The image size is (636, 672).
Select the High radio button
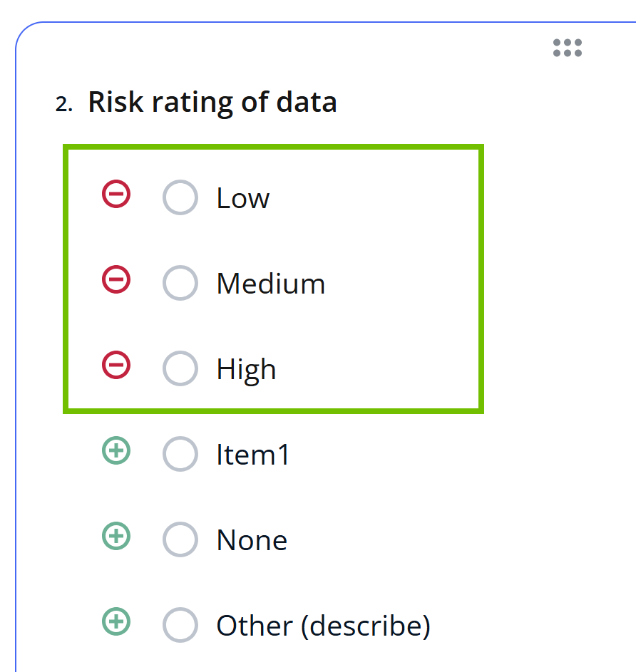click(180, 368)
